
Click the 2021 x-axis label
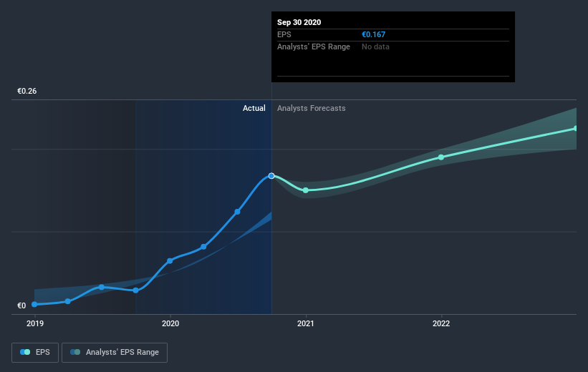pos(306,323)
